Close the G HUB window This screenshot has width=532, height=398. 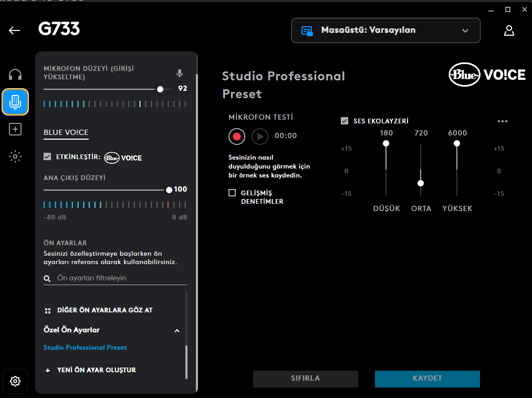[525, 10]
